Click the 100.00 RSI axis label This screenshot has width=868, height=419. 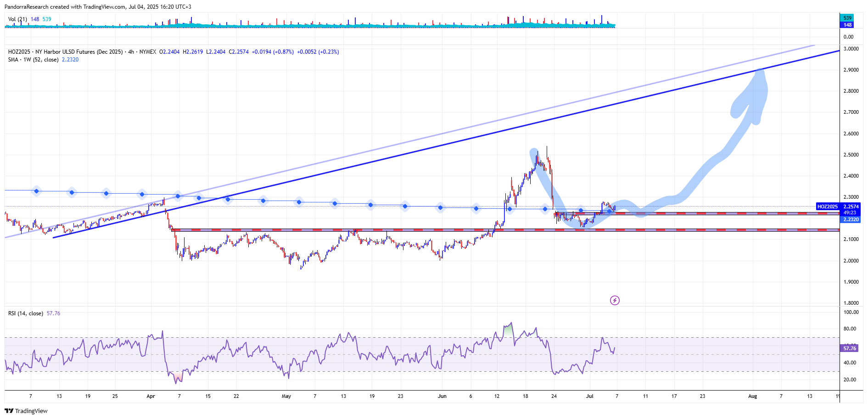851,312
